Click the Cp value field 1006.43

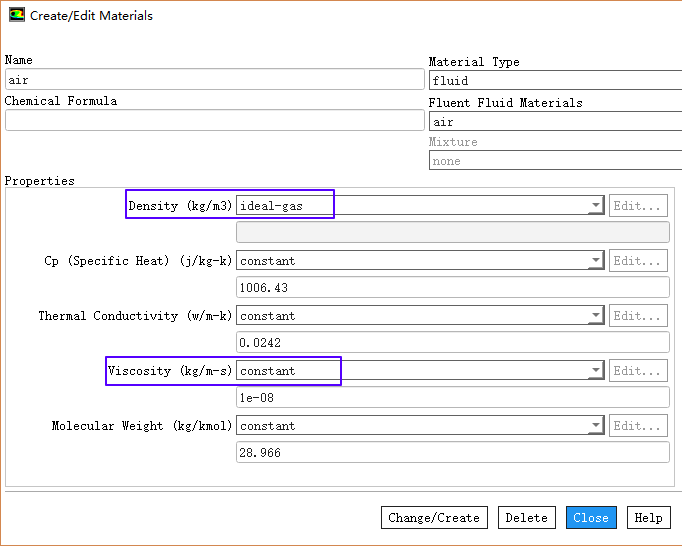[x=452, y=288]
